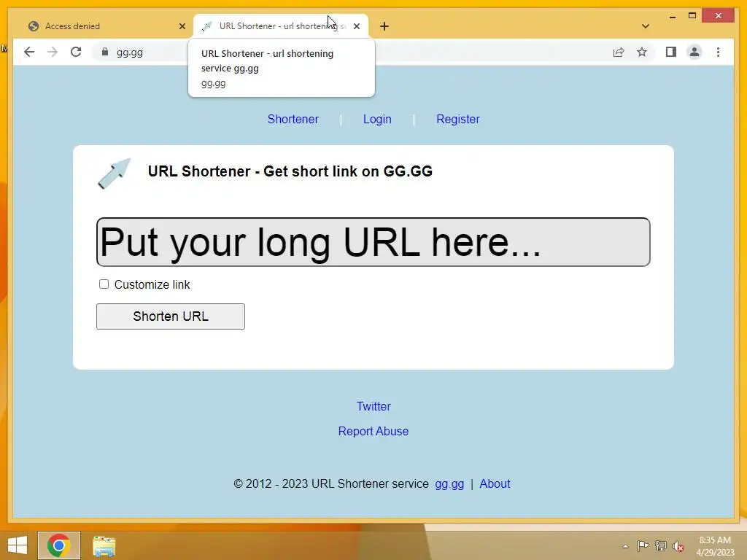Bookmark this tab with the star icon
Image resolution: width=747 pixels, height=560 pixels.
[642, 52]
